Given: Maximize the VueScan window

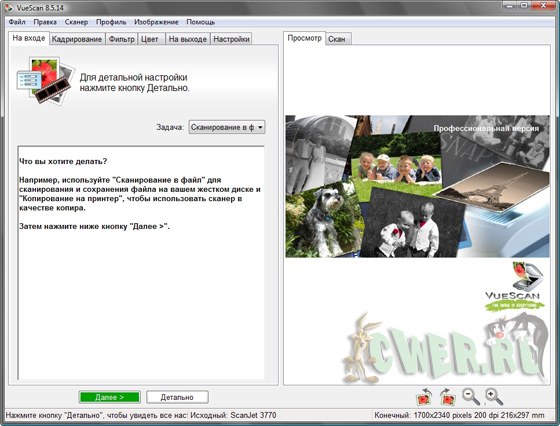Looking at the screenshot, I should tap(524, 6).
